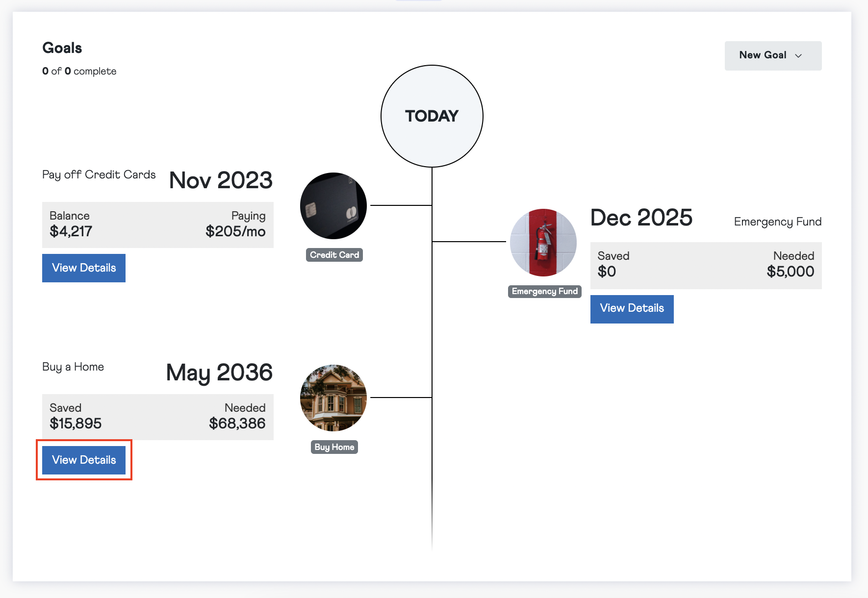Open the New Goal dropdown

pyautogui.click(x=772, y=55)
